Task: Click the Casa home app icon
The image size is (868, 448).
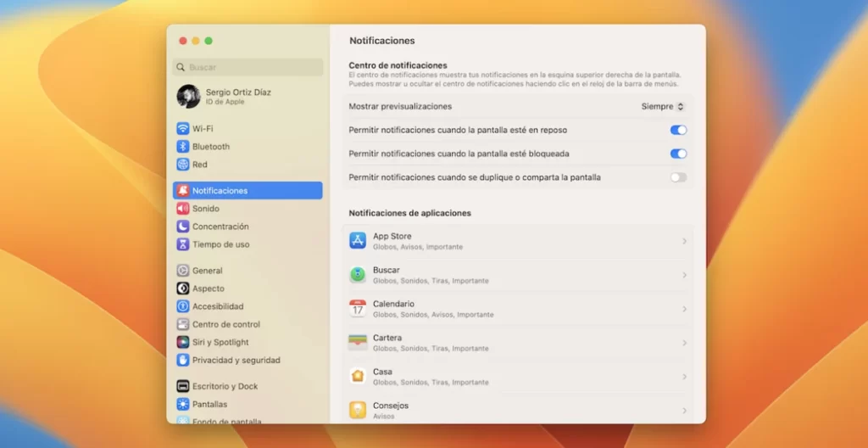Action: coord(358,376)
